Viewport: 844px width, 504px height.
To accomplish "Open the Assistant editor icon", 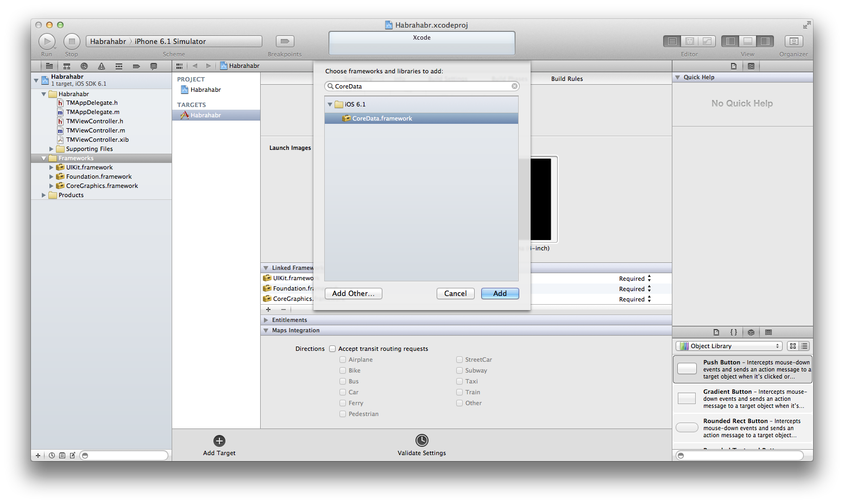I will (x=689, y=41).
